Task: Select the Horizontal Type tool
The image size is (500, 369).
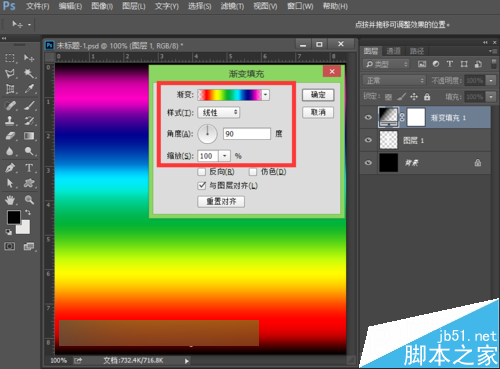Action: coord(29,168)
